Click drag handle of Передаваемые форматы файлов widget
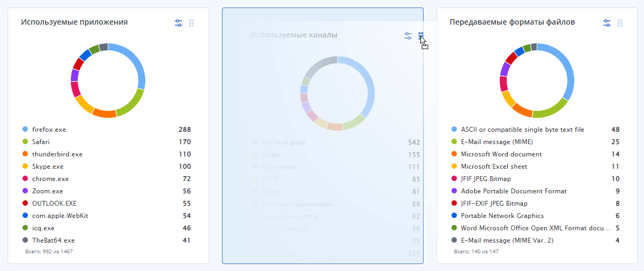 (x=620, y=23)
